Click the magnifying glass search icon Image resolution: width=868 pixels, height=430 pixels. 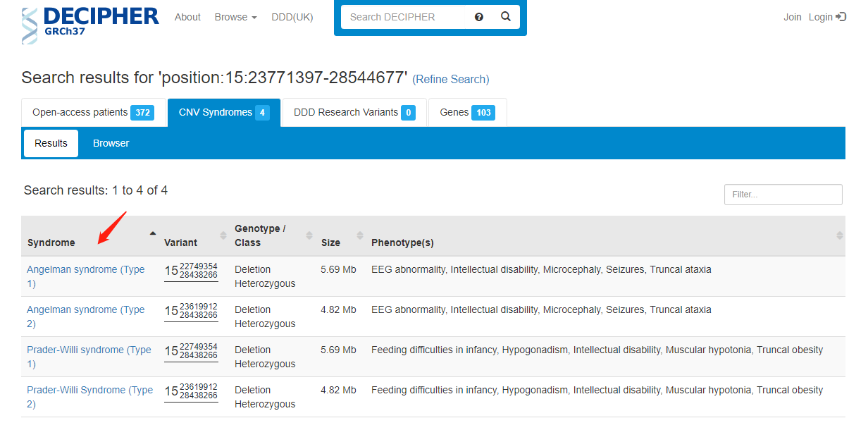point(506,17)
